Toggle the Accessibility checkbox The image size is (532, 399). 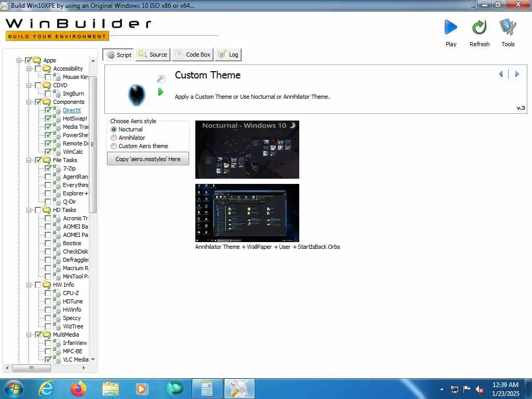click(38, 69)
